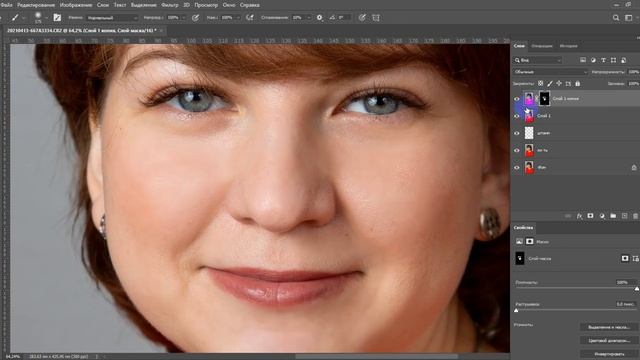Create a new layer icon
This screenshot has height=360, width=640.
pyautogui.click(x=624, y=216)
